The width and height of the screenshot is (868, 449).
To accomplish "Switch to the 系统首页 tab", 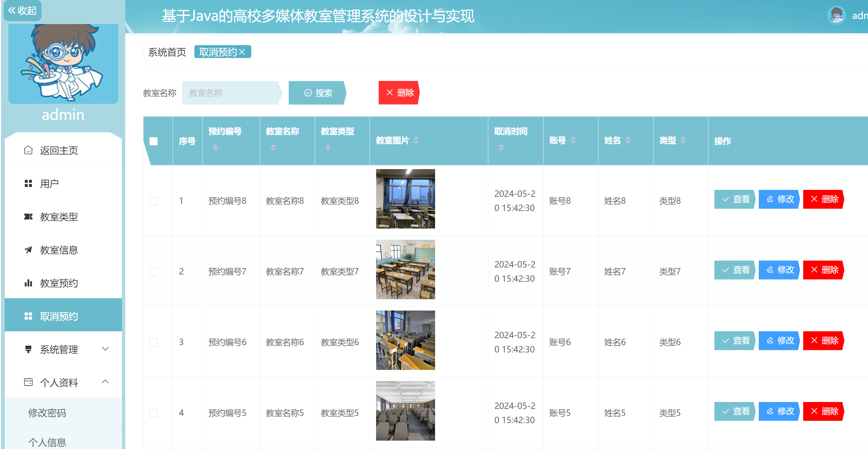I will (167, 52).
